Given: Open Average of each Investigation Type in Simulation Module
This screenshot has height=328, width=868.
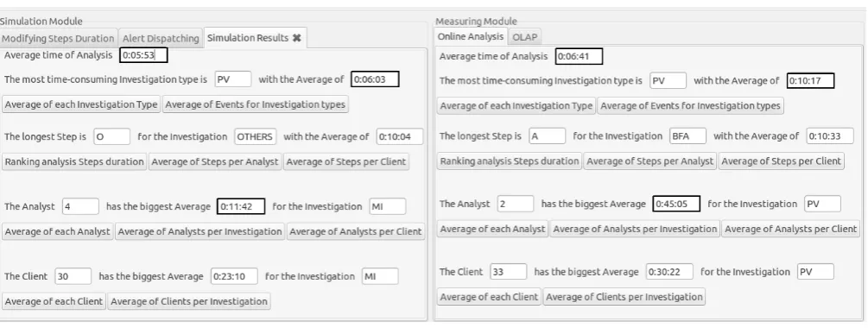Looking at the screenshot, I should click(81, 104).
